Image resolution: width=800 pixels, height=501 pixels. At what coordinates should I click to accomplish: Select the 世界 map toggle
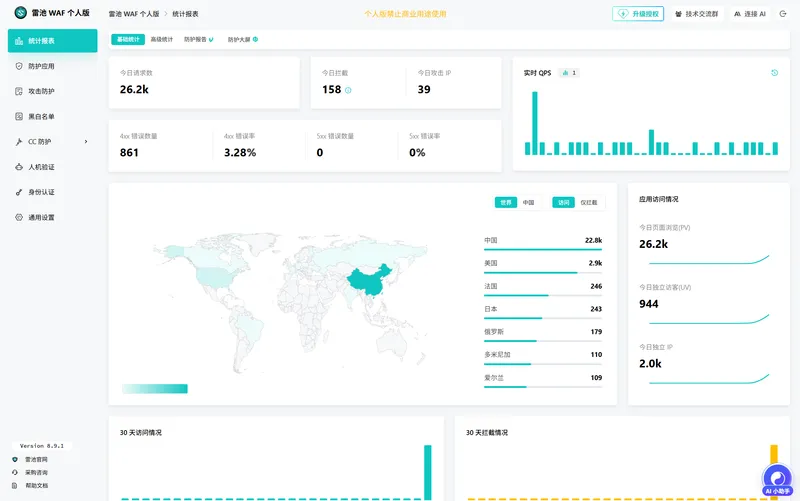(x=506, y=203)
